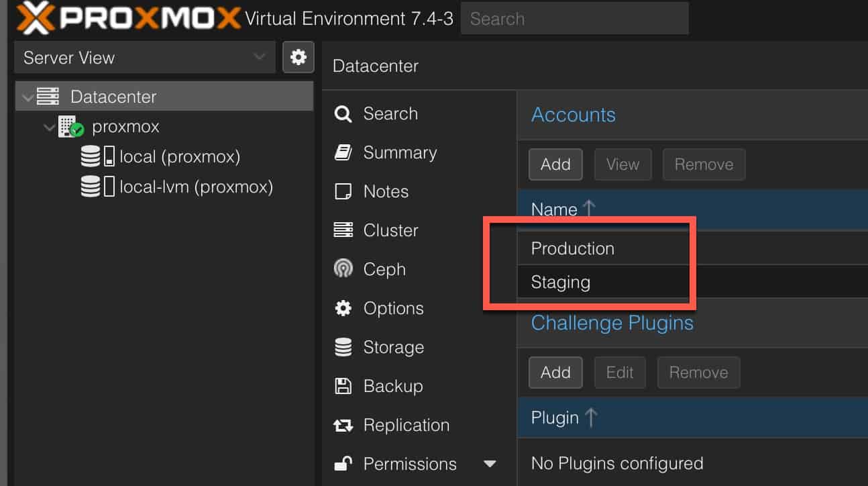Click Remove under Accounts
The height and width of the screenshot is (486, 868).
pyautogui.click(x=704, y=164)
